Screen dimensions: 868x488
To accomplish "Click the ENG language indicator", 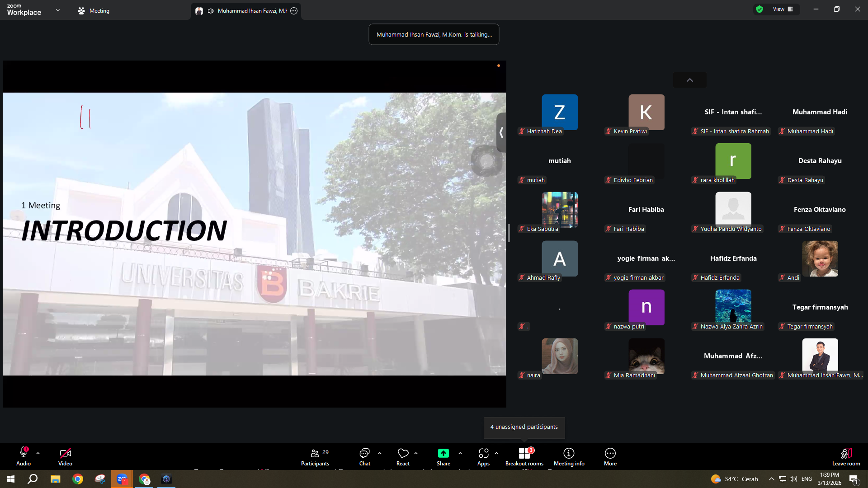I will pos(807,479).
